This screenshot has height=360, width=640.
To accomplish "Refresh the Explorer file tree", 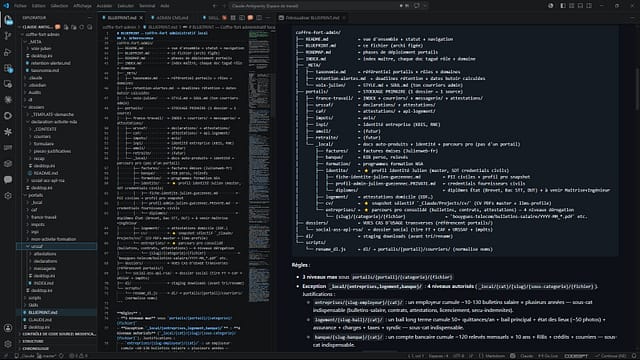I will 82,27.
